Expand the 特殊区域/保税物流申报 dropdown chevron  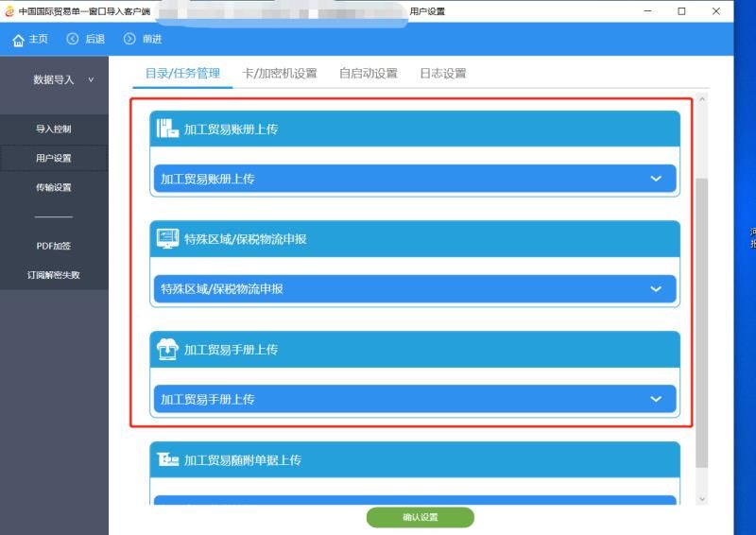(656, 289)
